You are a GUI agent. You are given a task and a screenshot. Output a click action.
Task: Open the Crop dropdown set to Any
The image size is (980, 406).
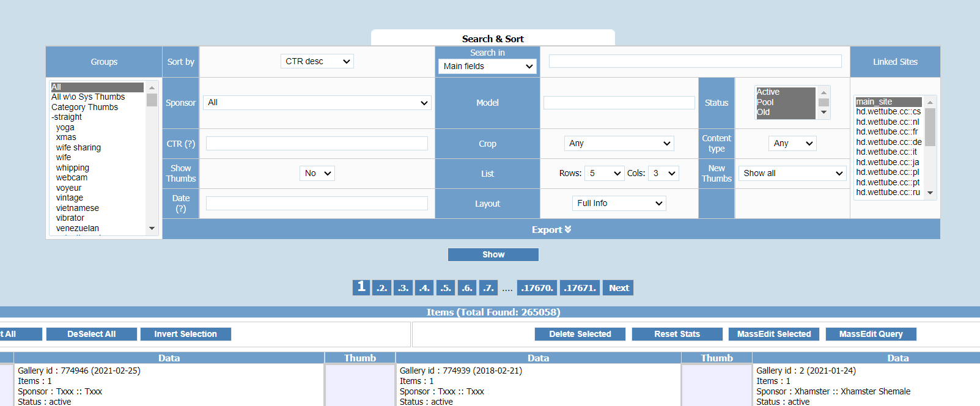point(619,143)
